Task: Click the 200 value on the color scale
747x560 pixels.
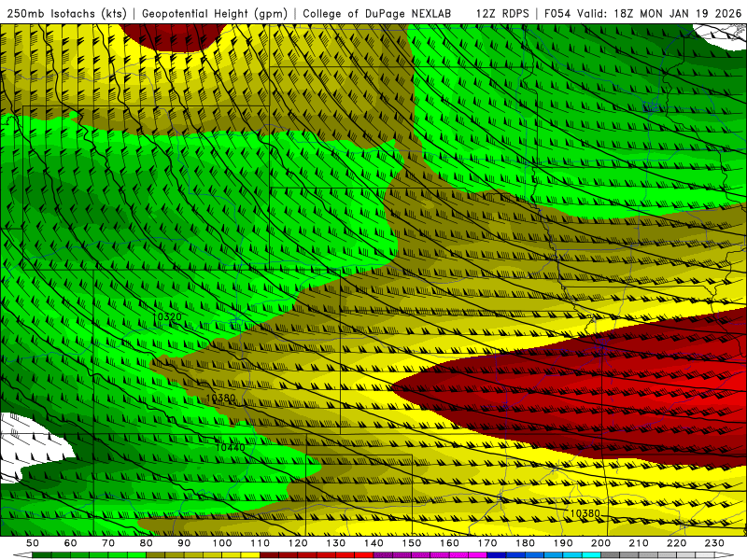Action: pos(600,543)
